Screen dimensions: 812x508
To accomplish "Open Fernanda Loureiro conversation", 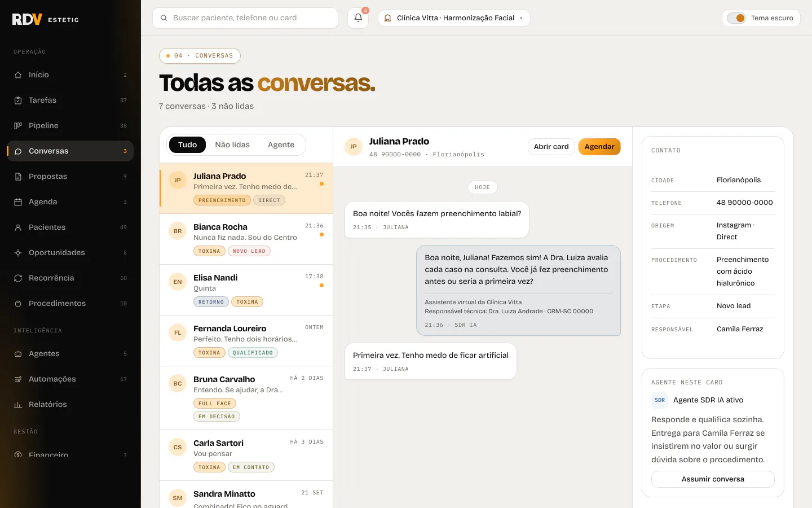I will pyautogui.click(x=246, y=341).
